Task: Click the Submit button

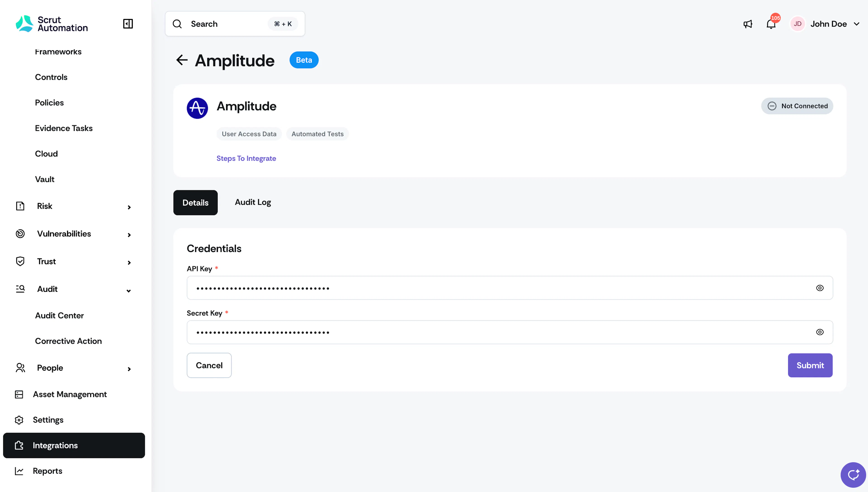Action: pos(810,365)
